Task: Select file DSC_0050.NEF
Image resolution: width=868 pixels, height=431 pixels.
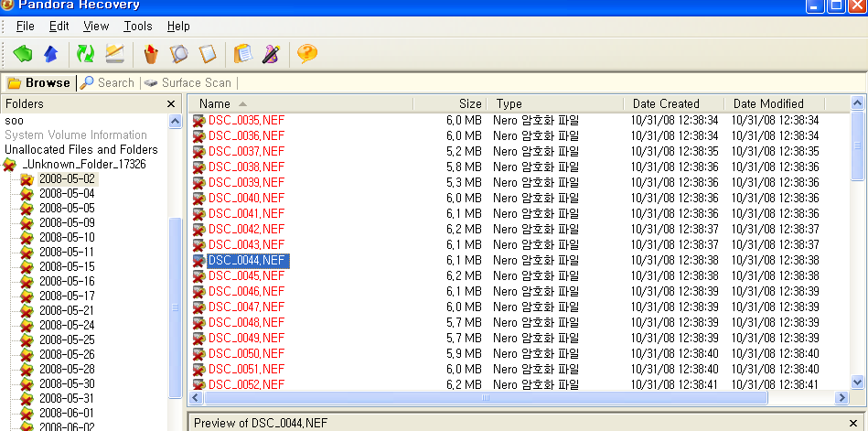Action: click(246, 353)
